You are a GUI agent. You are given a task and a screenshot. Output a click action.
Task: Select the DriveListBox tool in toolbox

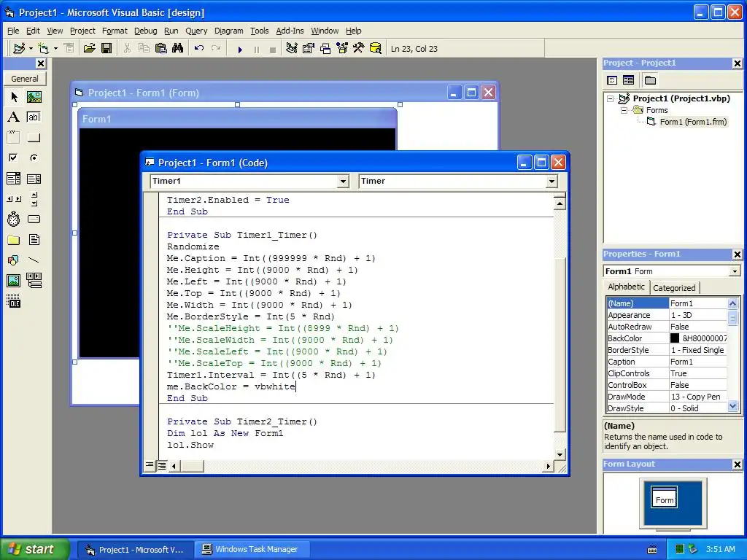(34, 219)
